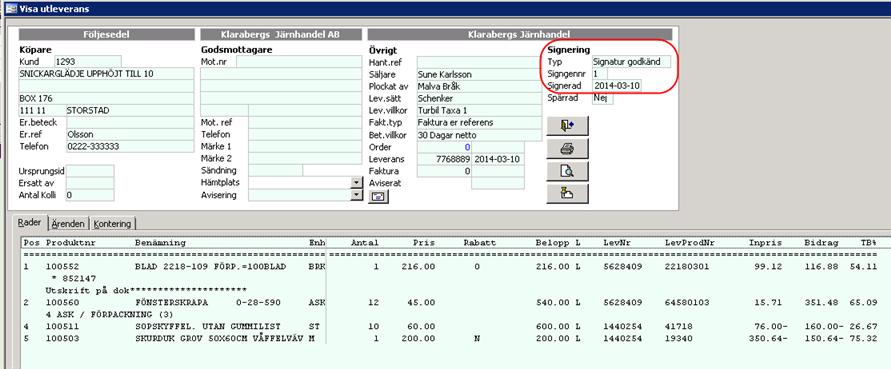This screenshot has width=891, height=369.
Task: Click the STORSTAD city field
Action: pyautogui.click(x=130, y=110)
